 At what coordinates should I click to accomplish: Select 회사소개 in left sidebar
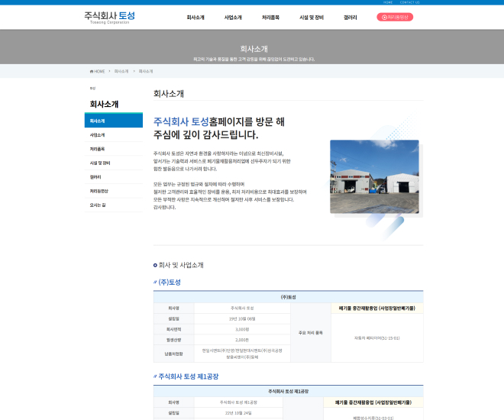113,121
